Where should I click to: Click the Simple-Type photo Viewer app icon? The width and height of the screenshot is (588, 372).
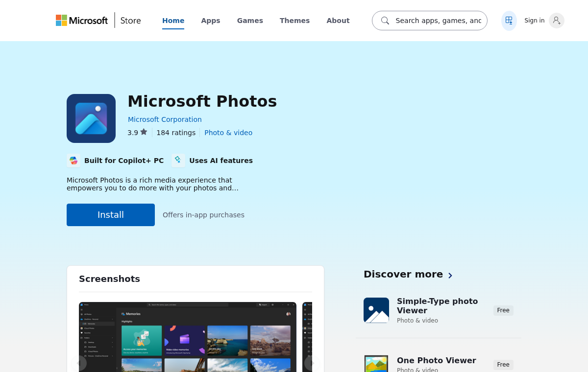point(376,310)
